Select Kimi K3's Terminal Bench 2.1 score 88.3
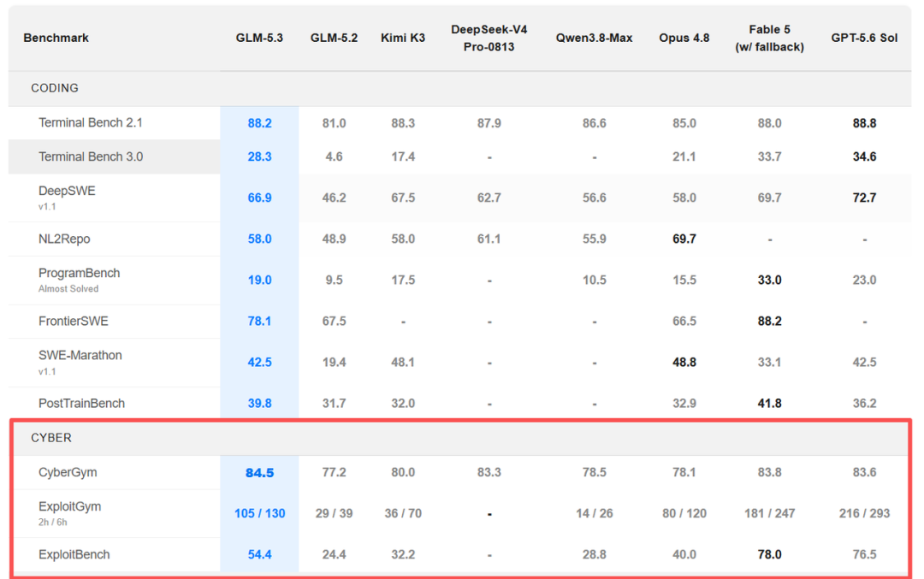Viewport: 924px width, 579px height. click(403, 123)
